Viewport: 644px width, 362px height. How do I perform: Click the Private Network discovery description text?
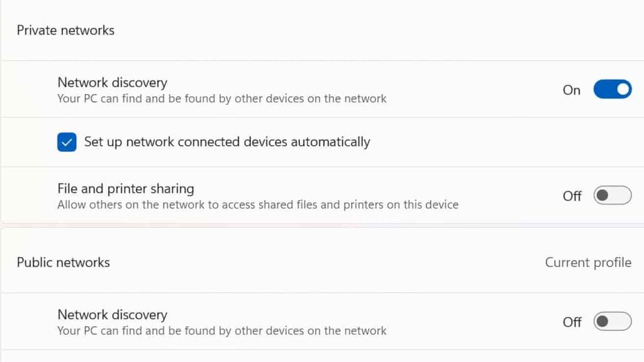(221, 99)
